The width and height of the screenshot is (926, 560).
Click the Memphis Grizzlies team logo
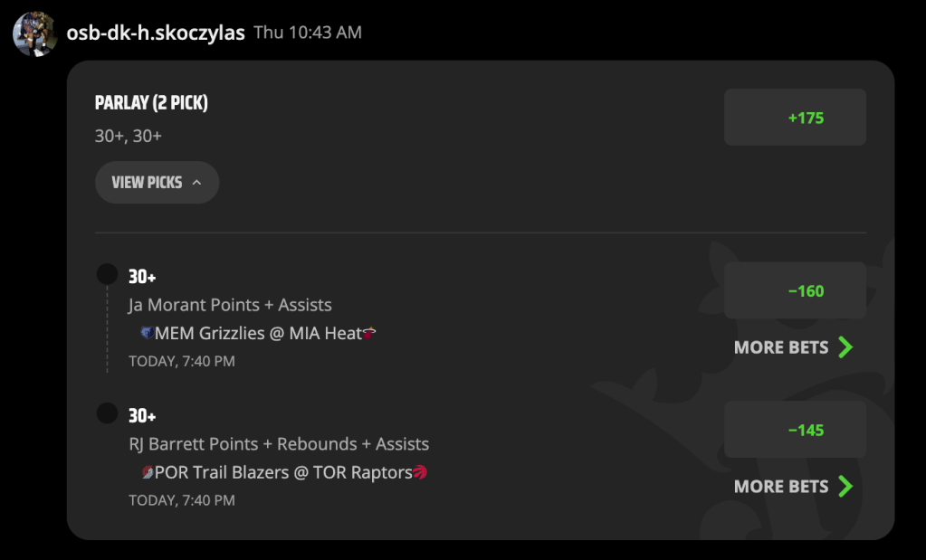(x=147, y=333)
